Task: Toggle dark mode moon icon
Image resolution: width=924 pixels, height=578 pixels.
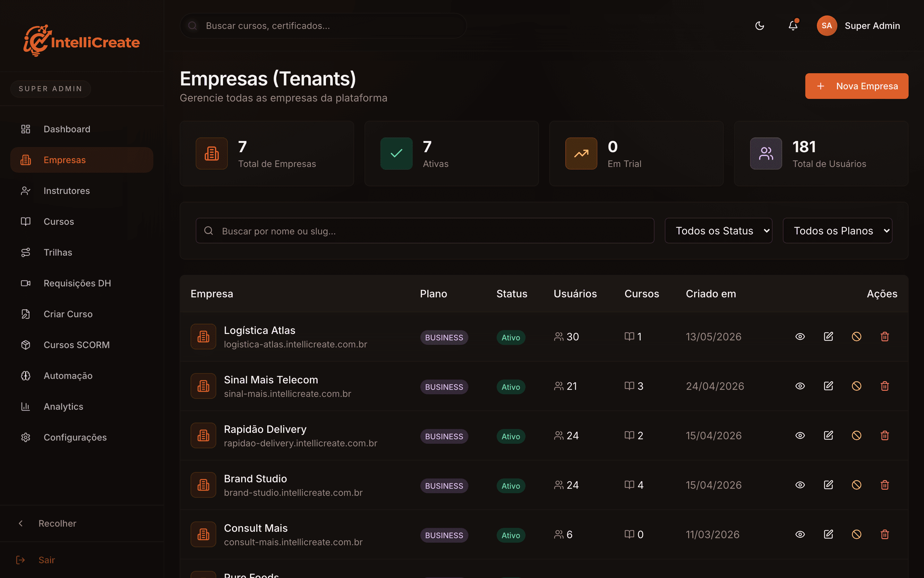Action: tap(759, 26)
